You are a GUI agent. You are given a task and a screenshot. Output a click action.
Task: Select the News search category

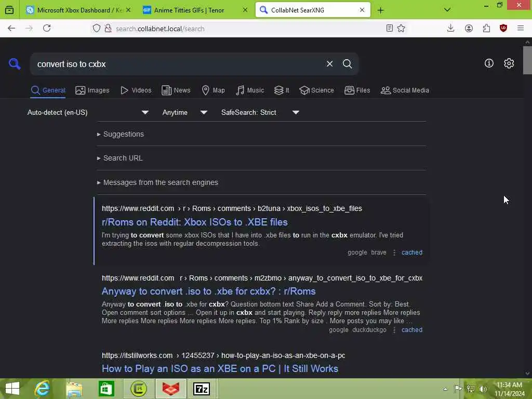pyautogui.click(x=176, y=90)
